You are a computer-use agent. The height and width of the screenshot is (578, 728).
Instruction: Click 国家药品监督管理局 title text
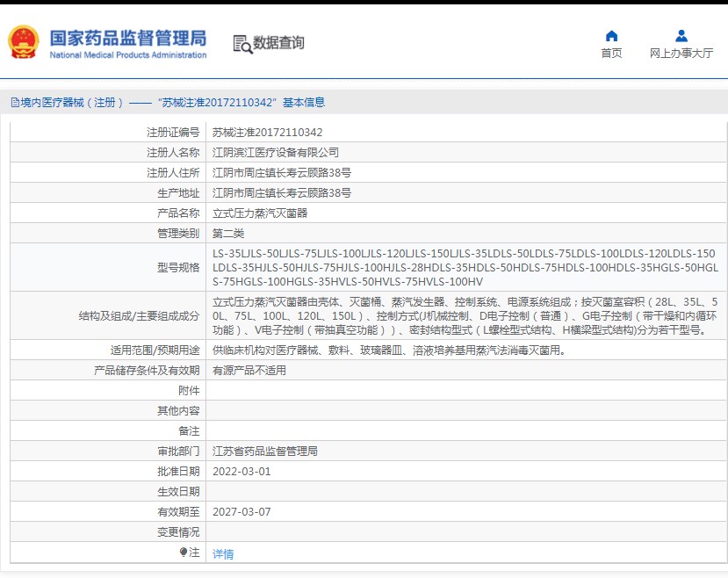pos(128,38)
